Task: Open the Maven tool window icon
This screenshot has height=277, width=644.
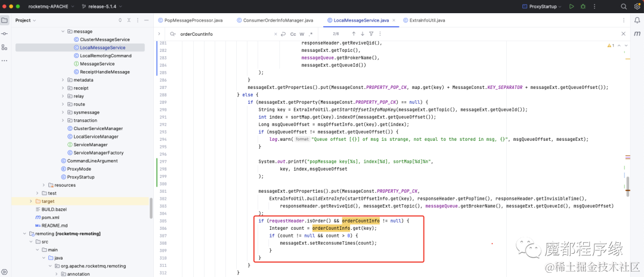Action: coord(637,33)
